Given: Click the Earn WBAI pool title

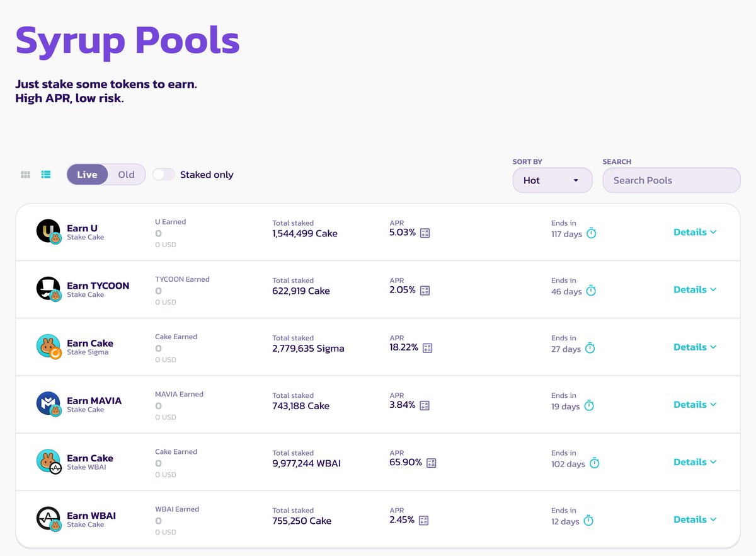Looking at the screenshot, I should tap(91, 516).
